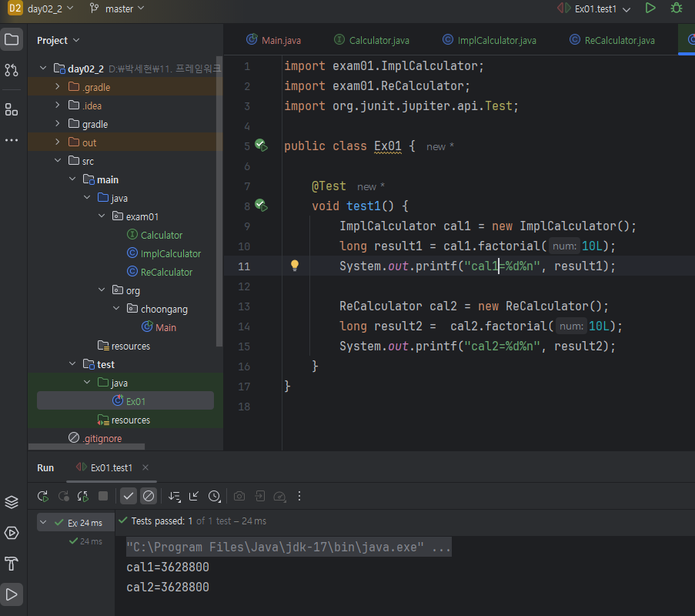Open the master branch dropdown
Screen dimensions: 695x616
(x=118, y=9)
